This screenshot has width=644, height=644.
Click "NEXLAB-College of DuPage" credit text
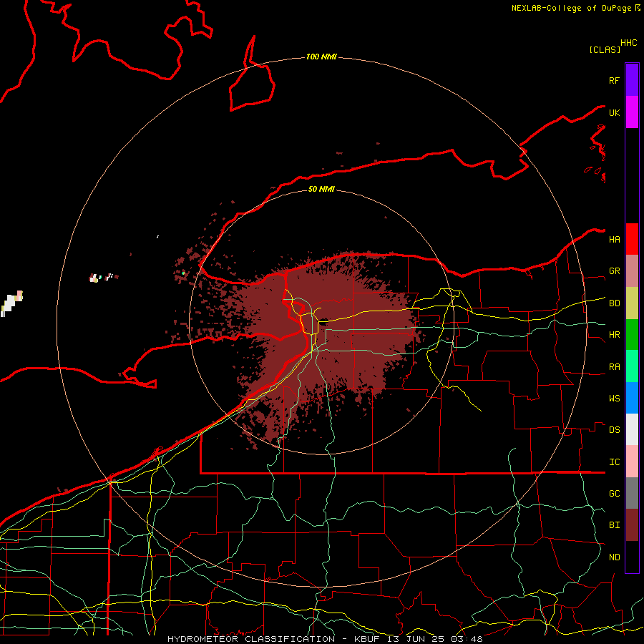coord(571,8)
